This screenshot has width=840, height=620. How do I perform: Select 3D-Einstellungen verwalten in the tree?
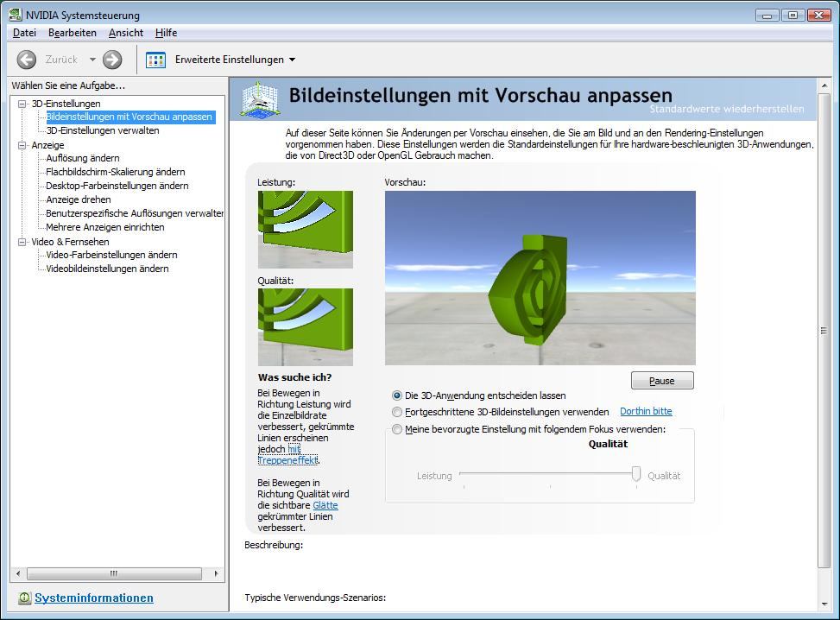click(x=103, y=130)
